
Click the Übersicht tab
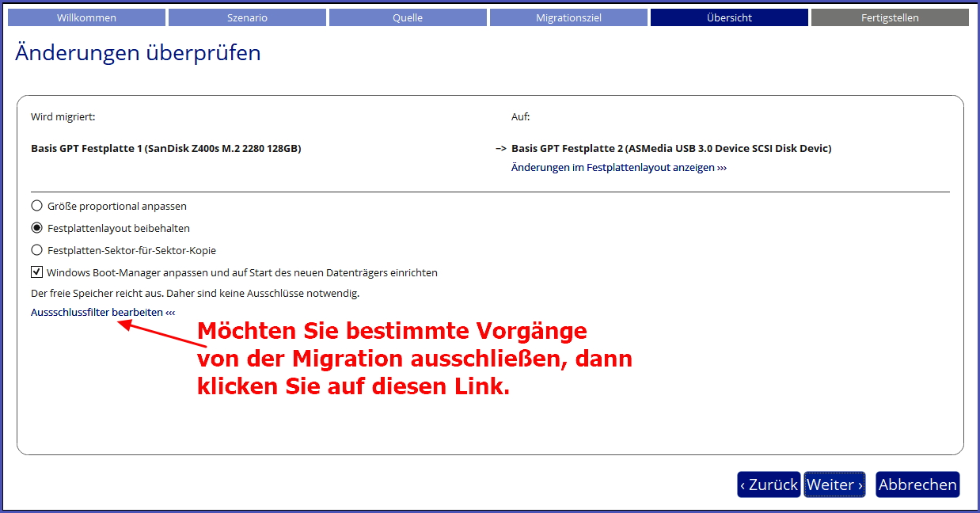[x=729, y=17]
